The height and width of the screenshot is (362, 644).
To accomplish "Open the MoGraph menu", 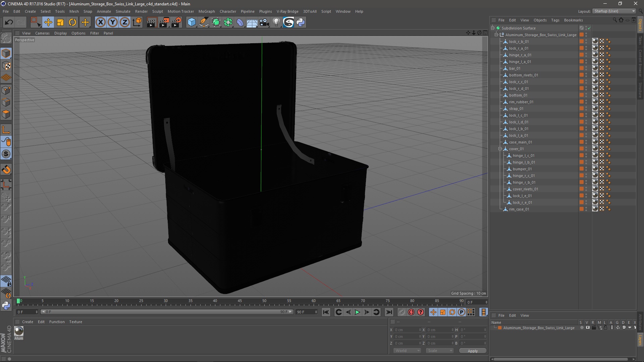I will point(207,11).
